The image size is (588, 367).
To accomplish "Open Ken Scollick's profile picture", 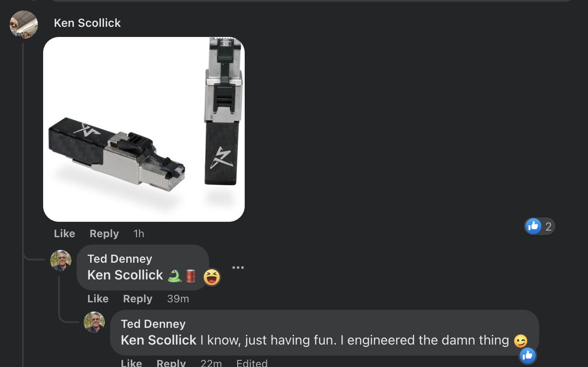I will coord(24,25).
